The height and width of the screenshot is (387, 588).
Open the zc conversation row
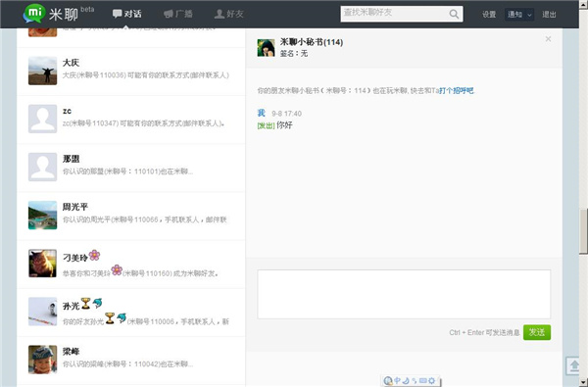[x=131, y=120]
